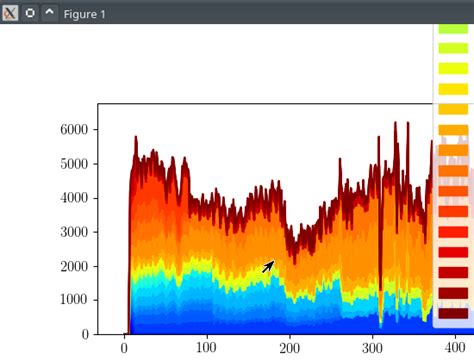Click the y-axis label 2000
Image resolution: width=474 pixels, height=360 pixels.
74,266
